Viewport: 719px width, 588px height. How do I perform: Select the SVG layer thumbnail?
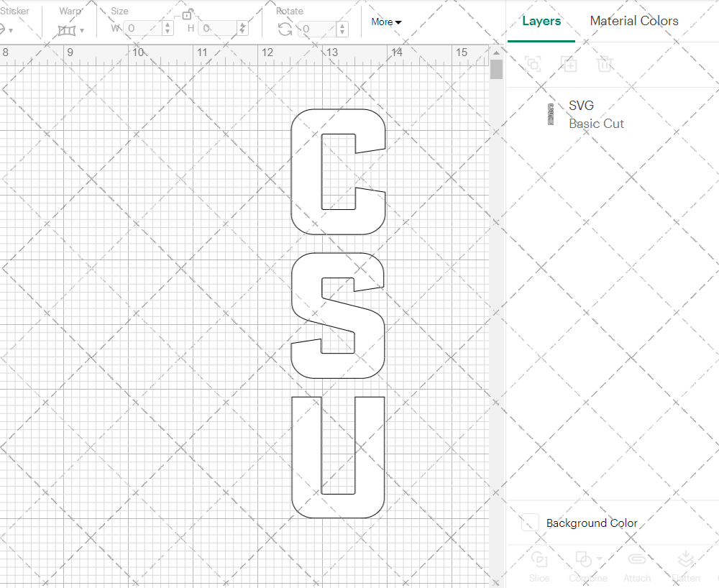pos(551,114)
